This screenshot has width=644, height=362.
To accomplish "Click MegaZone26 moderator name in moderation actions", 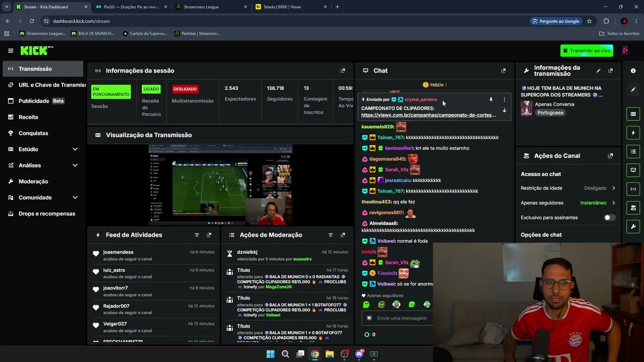I will coord(278,287).
